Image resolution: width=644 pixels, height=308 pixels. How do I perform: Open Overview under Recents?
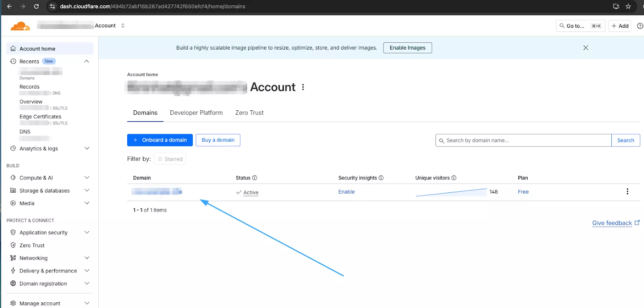(x=31, y=102)
